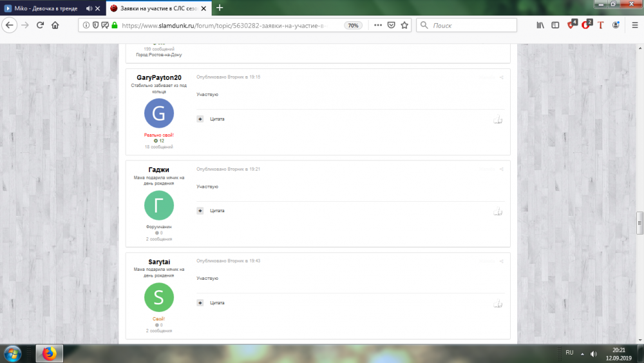Open a new browser tab
The width and height of the screenshot is (644, 363).
tap(220, 8)
